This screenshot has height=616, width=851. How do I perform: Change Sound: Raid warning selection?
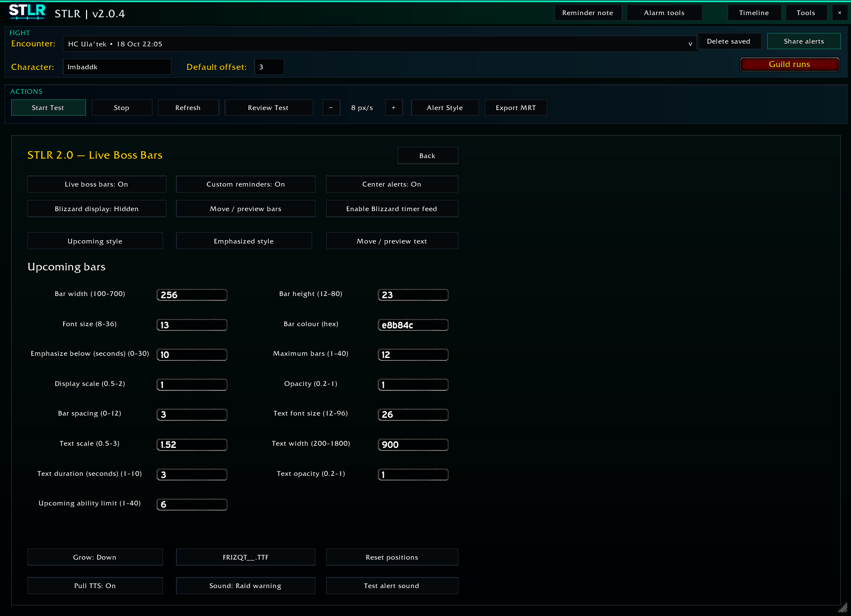coord(246,586)
